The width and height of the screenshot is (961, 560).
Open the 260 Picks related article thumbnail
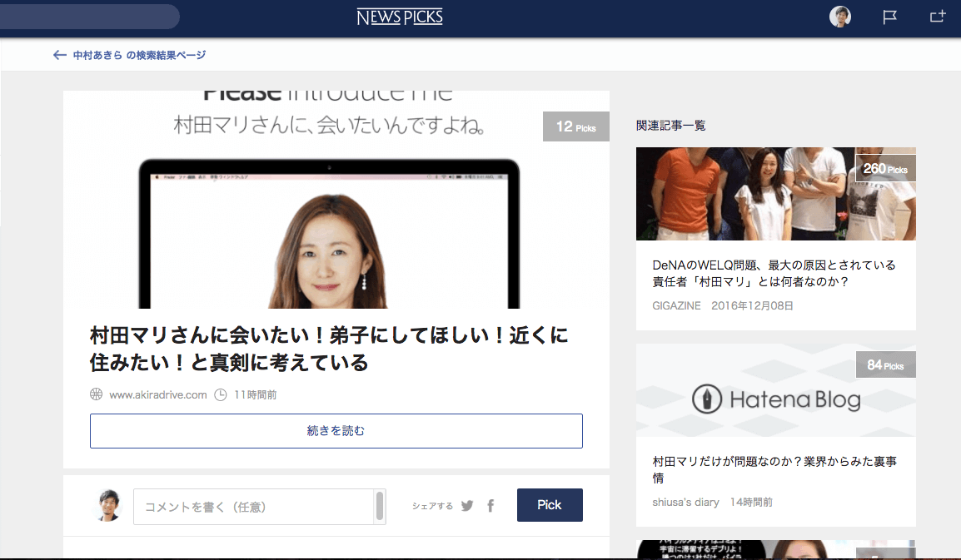[775, 193]
